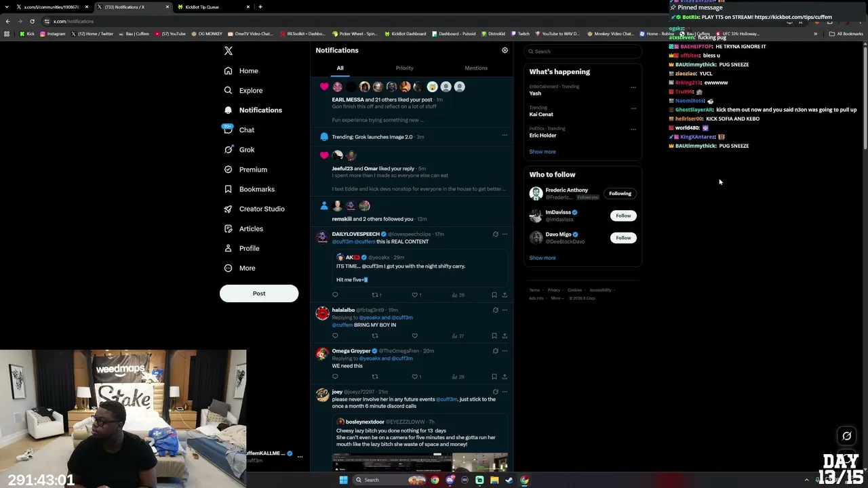Open Grok actions on the DAILYLOVESPEECH post

[495, 234]
